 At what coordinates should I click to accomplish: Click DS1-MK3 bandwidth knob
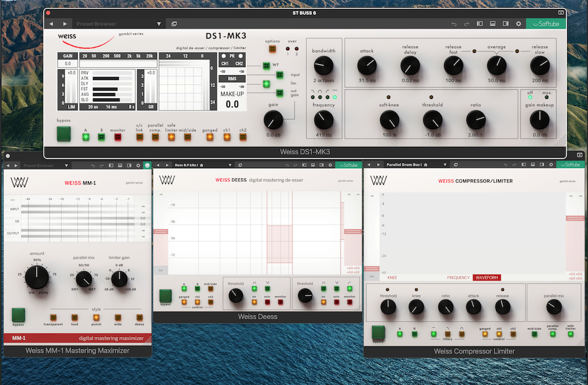click(x=323, y=66)
